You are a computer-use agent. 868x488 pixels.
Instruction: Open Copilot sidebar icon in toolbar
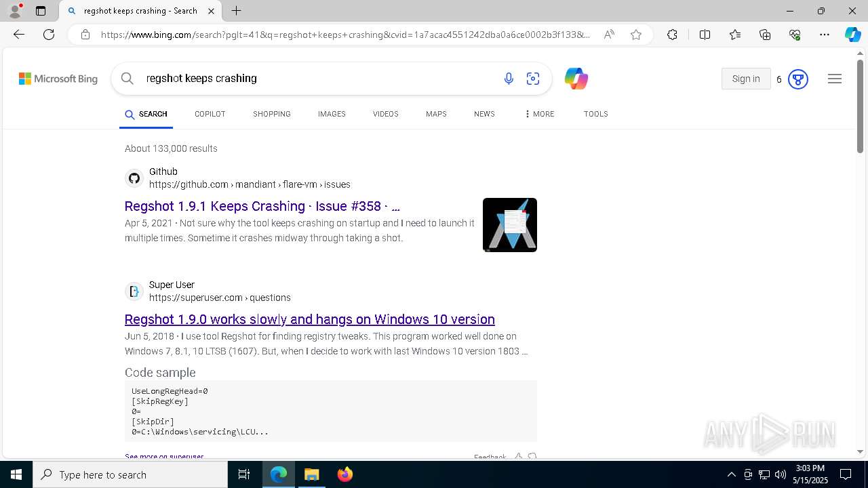coord(852,35)
